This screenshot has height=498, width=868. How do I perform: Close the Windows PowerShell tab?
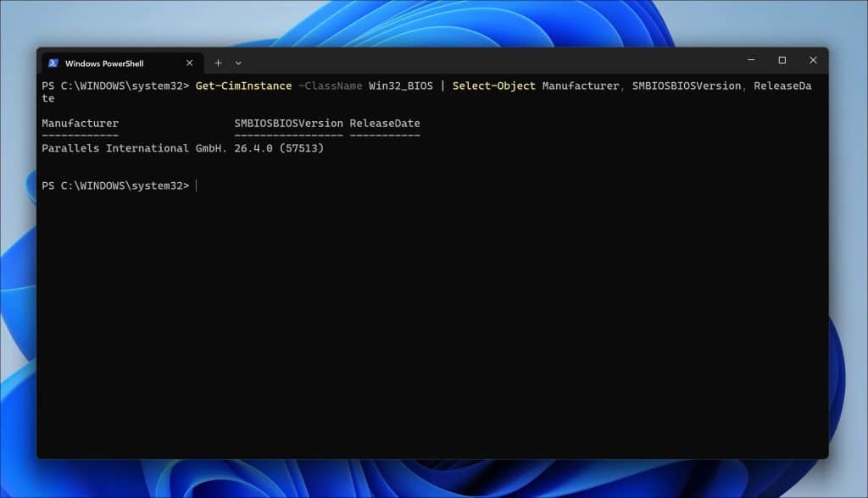(189, 63)
